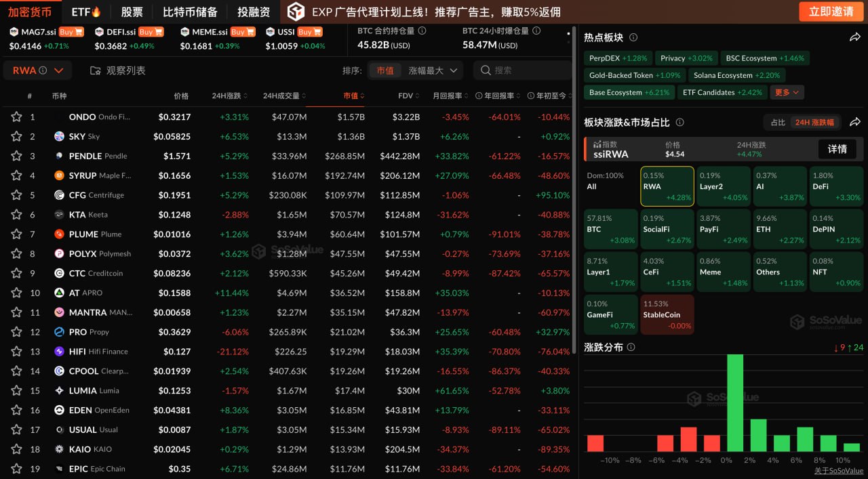The height and width of the screenshot is (479, 868).
Task: Share the 板块涨跌&市场占比 panel
Action: pos(854,122)
